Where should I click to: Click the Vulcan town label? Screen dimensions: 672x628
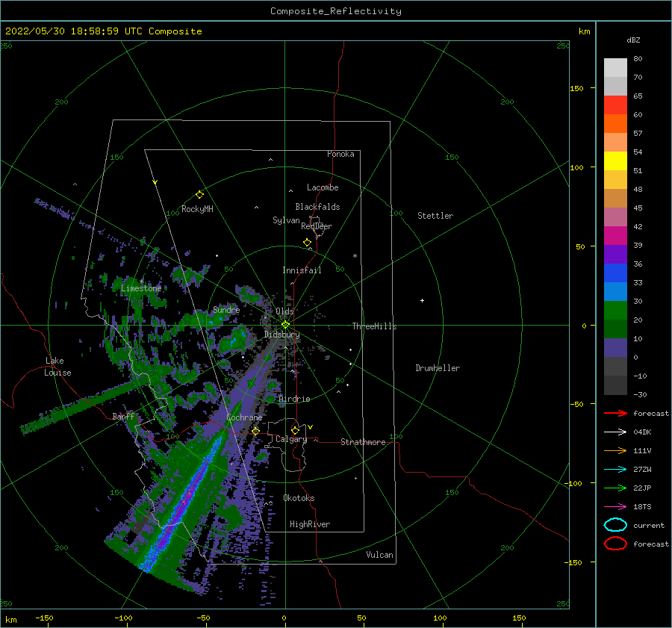coord(379,555)
